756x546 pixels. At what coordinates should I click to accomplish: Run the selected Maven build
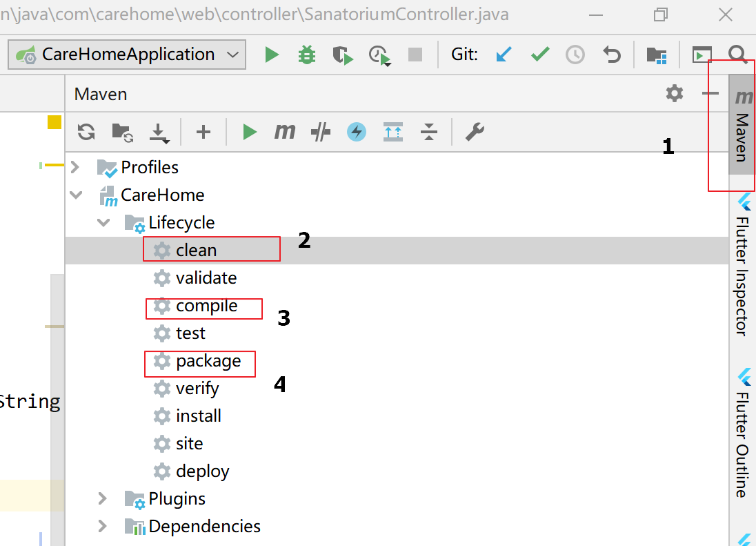pos(250,132)
